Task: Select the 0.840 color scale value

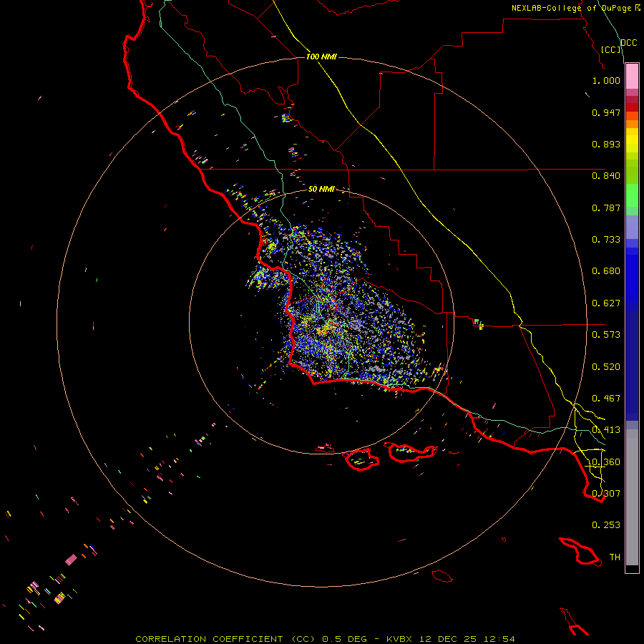Action: click(606, 176)
